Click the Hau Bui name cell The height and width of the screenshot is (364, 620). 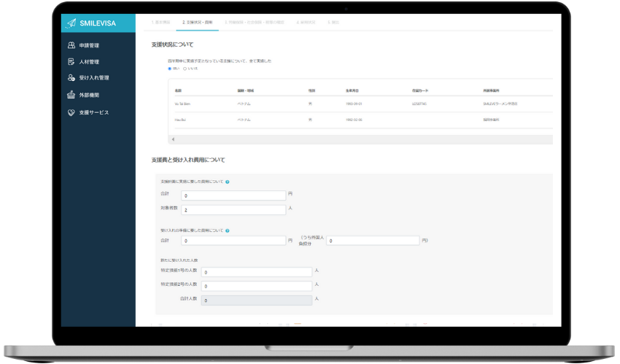click(x=180, y=120)
